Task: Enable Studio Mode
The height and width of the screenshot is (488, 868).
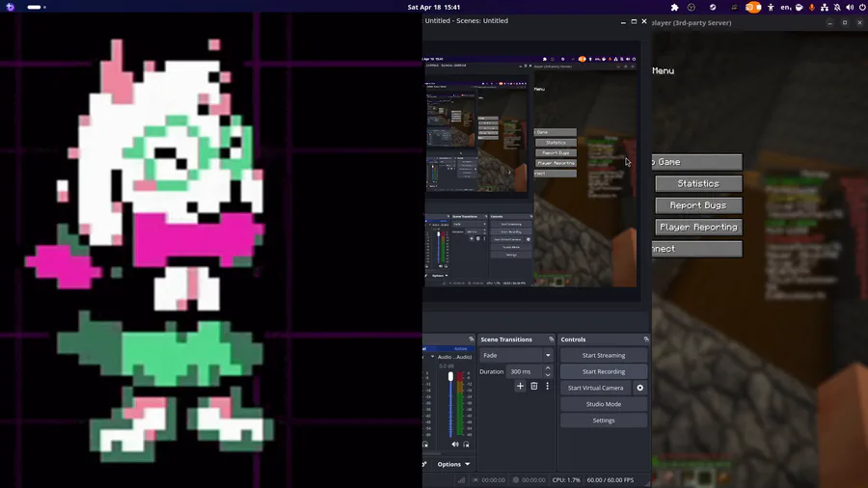Action: point(604,404)
